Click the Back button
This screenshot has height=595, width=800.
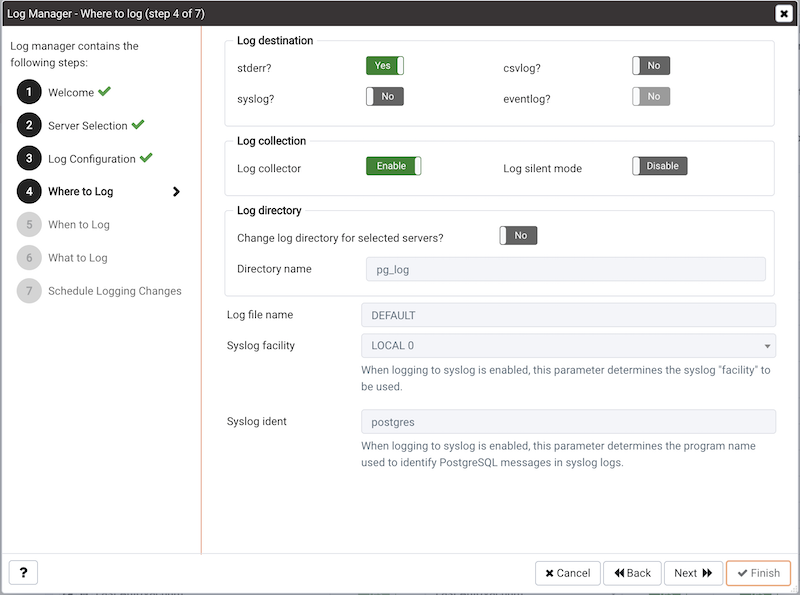632,573
